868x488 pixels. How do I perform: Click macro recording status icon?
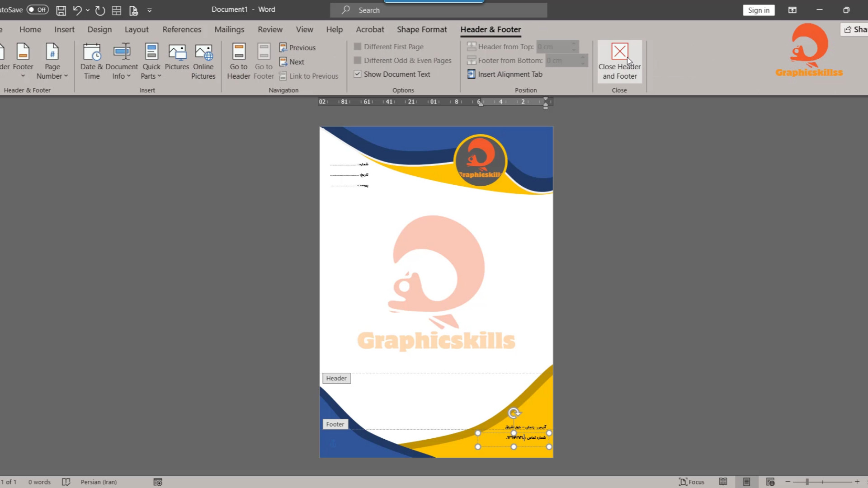coord(158,482)
